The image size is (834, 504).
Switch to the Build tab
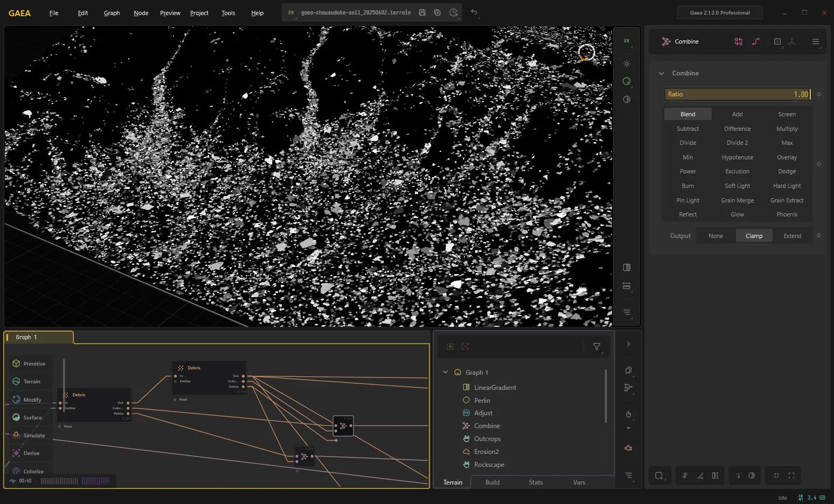492,482
